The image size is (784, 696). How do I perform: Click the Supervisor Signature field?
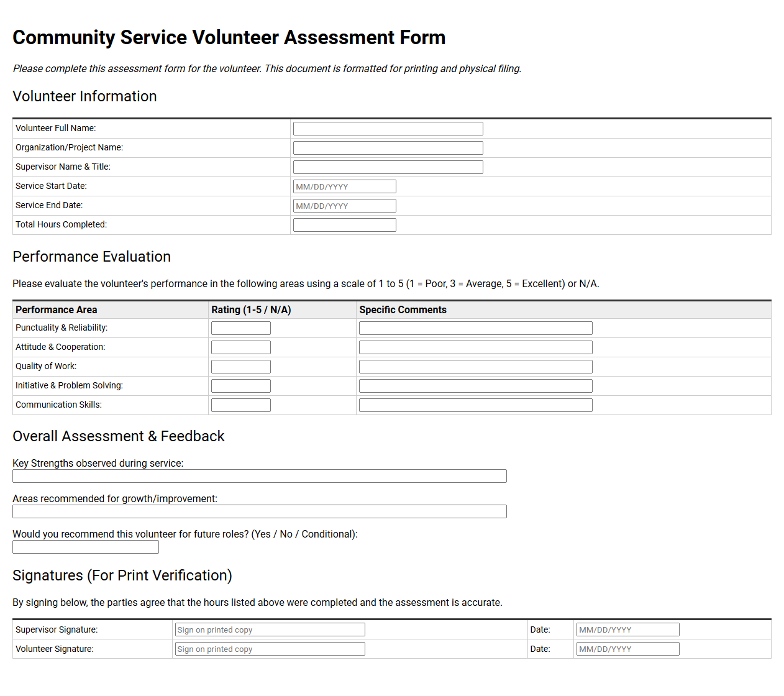[270, 630]
